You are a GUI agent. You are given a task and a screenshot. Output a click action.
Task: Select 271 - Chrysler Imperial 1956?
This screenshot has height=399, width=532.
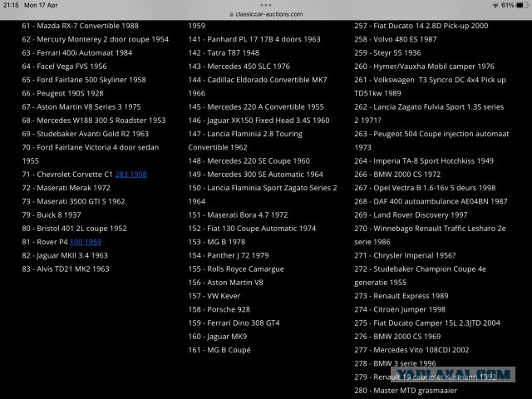(405, 255)
